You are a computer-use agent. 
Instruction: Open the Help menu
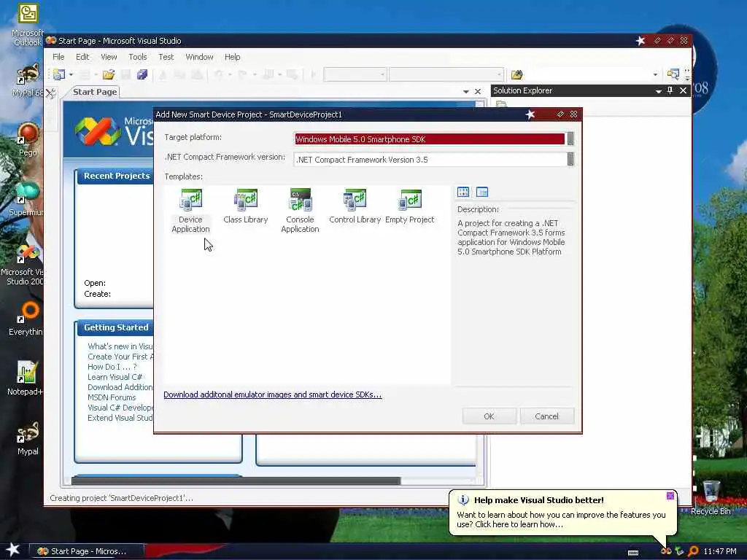click(x=232, y=57)
